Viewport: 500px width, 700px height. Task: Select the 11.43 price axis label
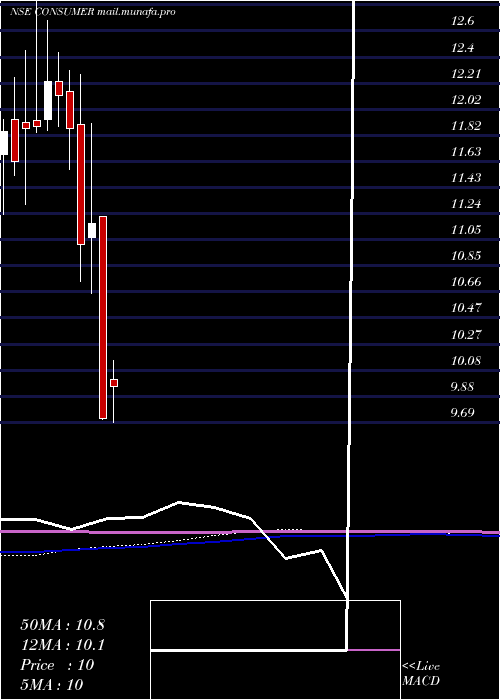pos(466,178)
